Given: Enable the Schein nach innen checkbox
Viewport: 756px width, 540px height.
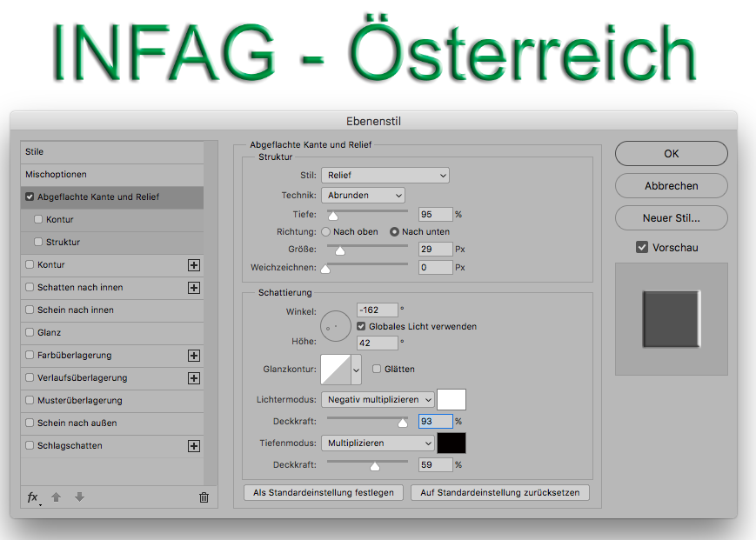Looking at the screenshot, I should [x=30, y=310].
